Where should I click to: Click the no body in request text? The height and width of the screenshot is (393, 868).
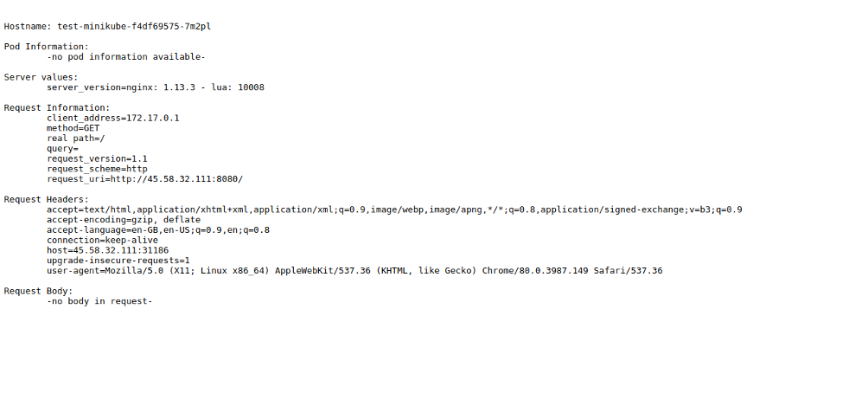pyautogui.click(x=99, y=301)
